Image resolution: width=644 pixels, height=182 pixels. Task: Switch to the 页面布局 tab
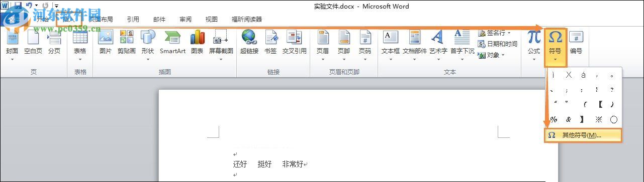(x=101, y=20)
